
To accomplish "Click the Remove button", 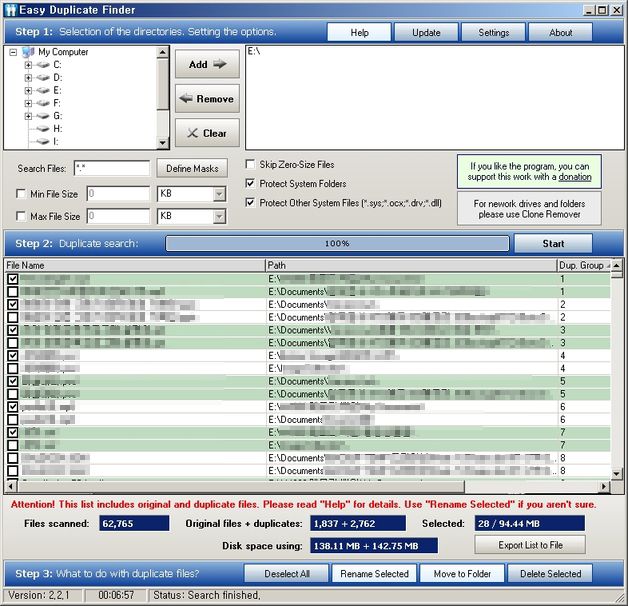I will (x=207, y=99).
